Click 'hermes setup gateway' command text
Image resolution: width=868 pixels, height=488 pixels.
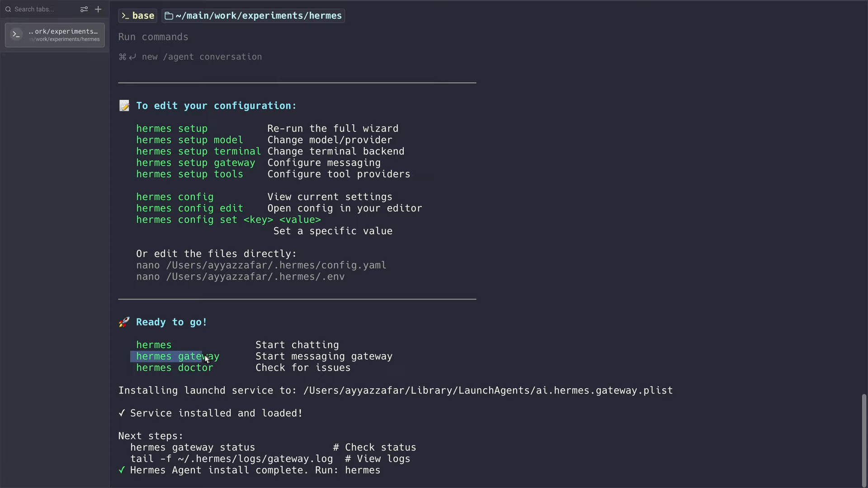click(x=196, y=163)
